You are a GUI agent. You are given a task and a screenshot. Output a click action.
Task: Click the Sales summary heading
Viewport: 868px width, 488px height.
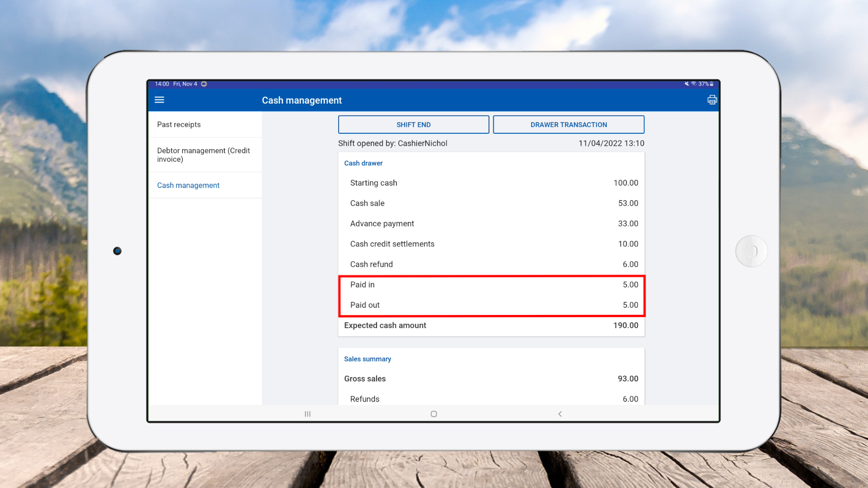367,359
